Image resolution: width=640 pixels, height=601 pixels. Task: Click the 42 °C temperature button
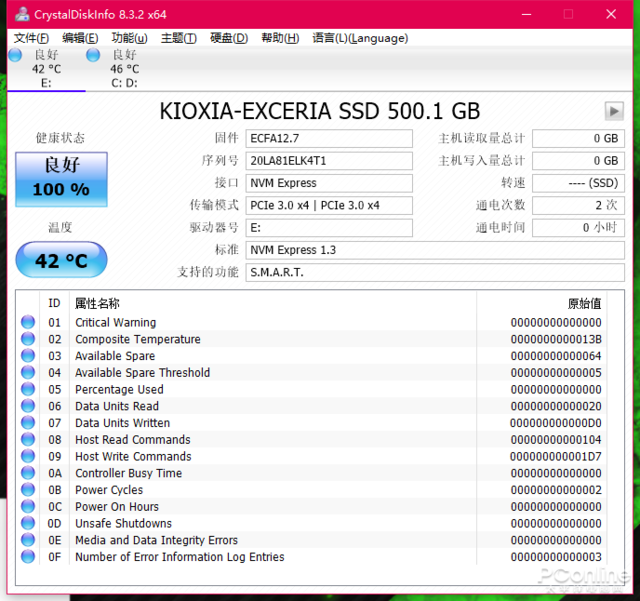click(x=61, y=260)
